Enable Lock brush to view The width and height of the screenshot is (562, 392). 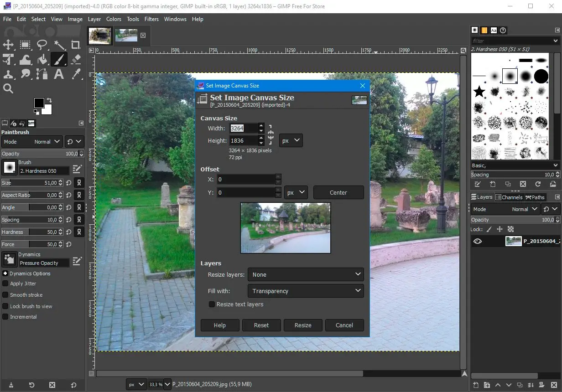5,306
